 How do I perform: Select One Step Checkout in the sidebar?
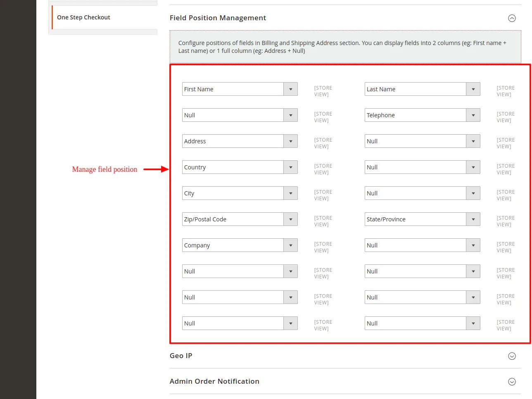[x=83, y=17]
